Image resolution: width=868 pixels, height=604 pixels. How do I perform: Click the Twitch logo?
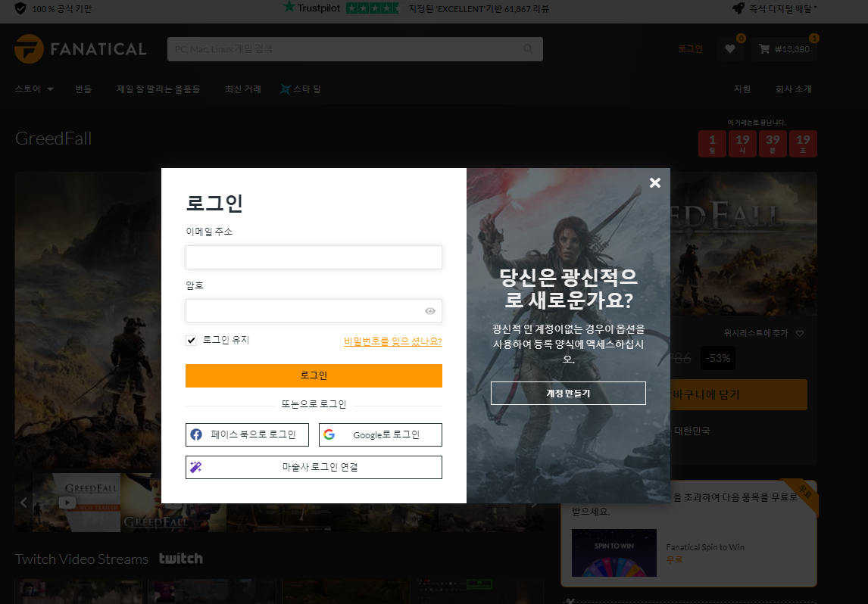pos(181,559)
